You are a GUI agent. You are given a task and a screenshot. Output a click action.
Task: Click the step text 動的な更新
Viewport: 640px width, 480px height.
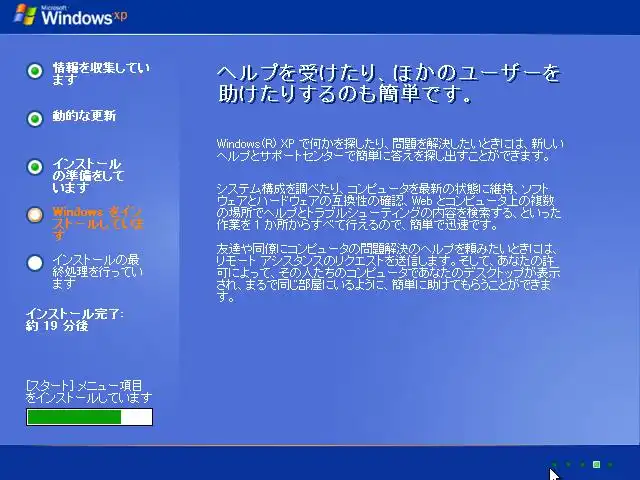coord(84,116)
